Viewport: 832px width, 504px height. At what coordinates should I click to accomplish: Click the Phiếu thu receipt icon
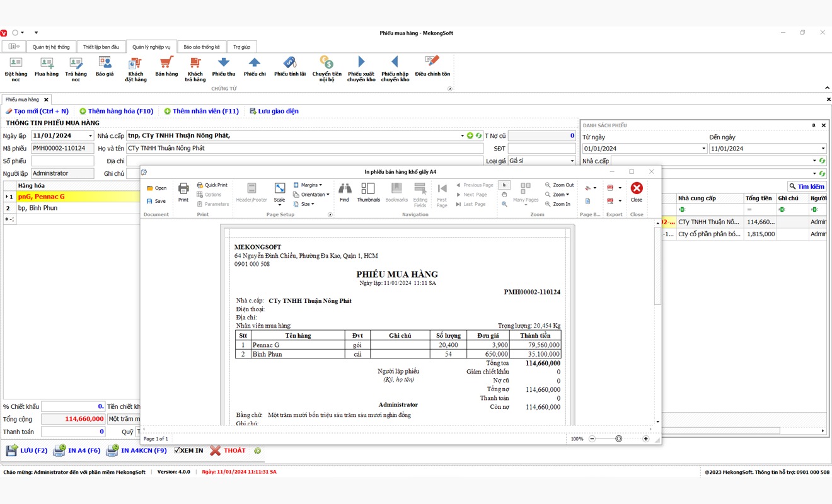(223, 66)
